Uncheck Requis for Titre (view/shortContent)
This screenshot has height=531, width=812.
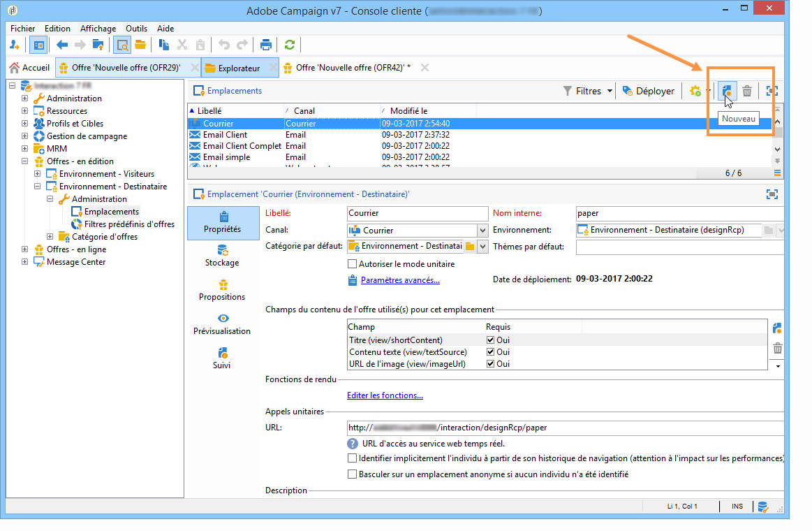point(490,340)
